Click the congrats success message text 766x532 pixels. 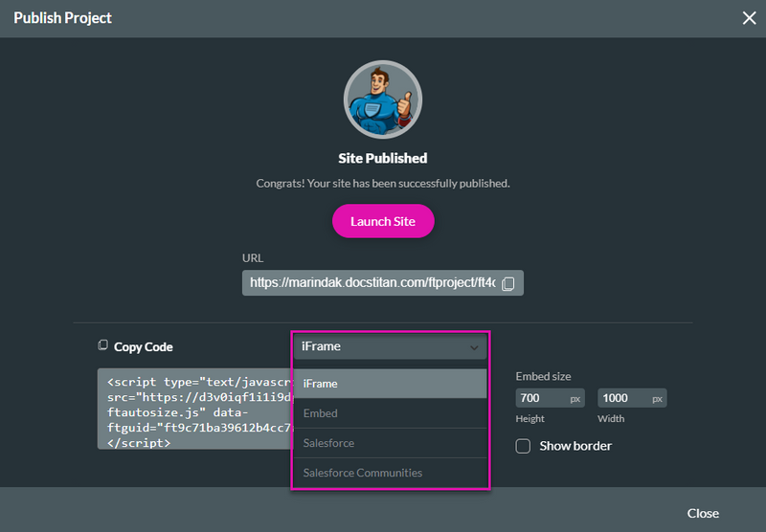point(383,184)
